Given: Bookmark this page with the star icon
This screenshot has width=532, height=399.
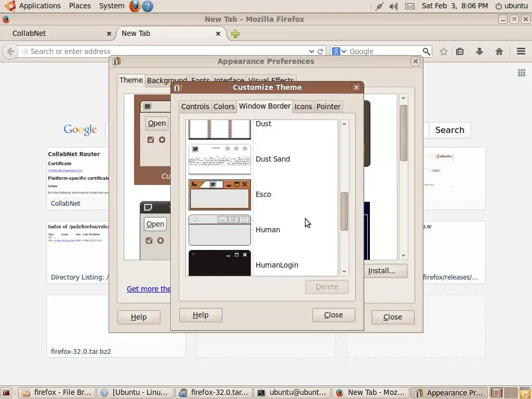Looking at the screenshot, I should (x=443, y=51).
